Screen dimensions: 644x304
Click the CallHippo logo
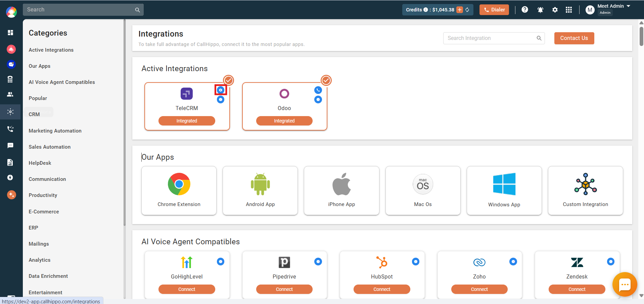[11, 12]
